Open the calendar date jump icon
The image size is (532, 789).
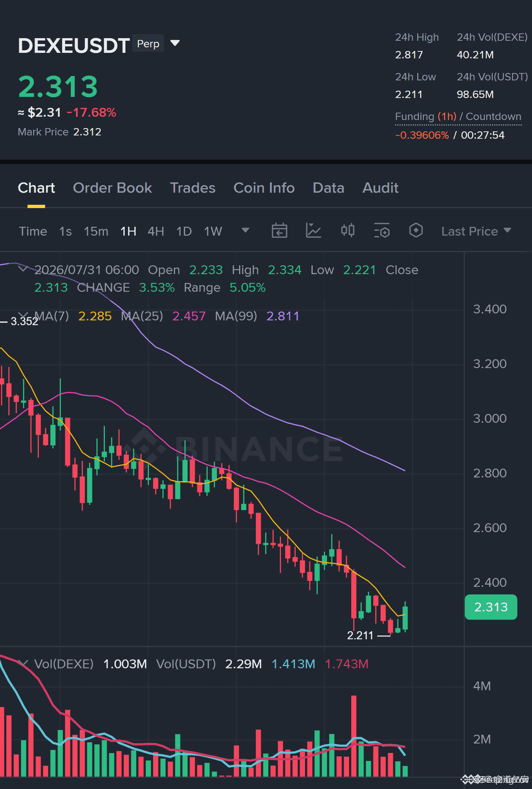tap(279, 231)
